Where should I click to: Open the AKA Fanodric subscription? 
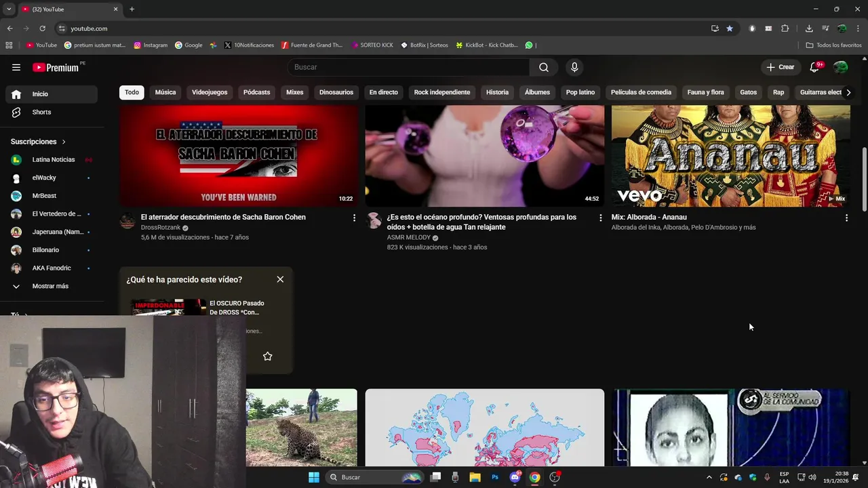pyautogui.click(x=52, y=268)
